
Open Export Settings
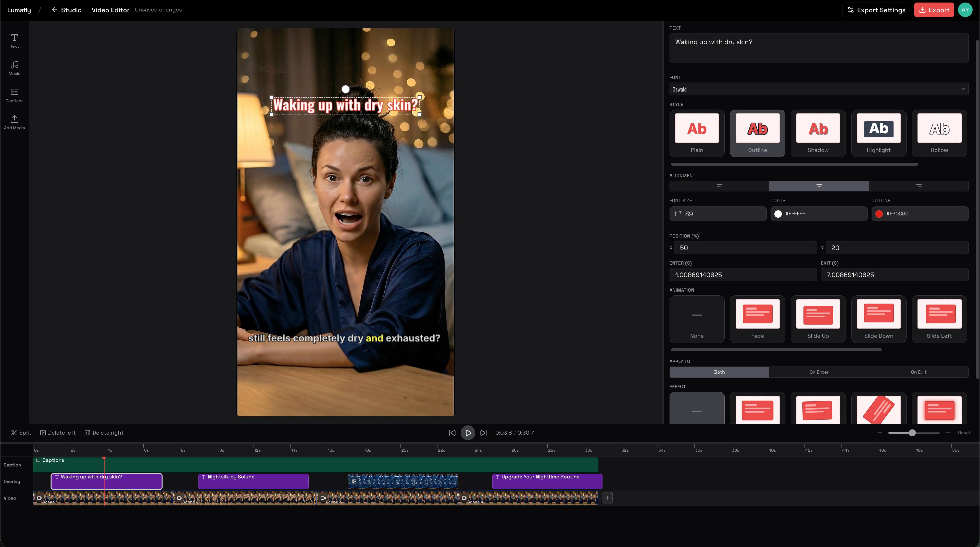[876, 10]
